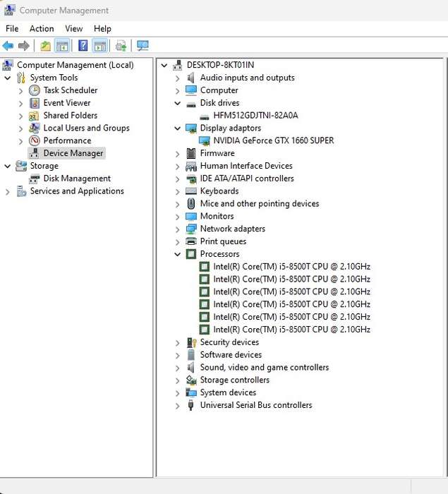448x494 pixels.
Task: Click the Shared Folders icon
Action: point(34,116)
